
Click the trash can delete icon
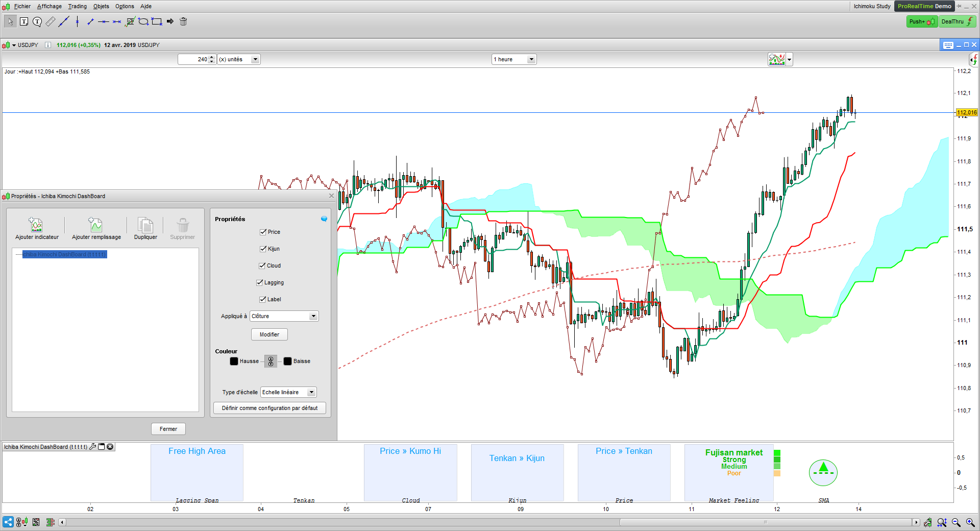click(183, 21)
